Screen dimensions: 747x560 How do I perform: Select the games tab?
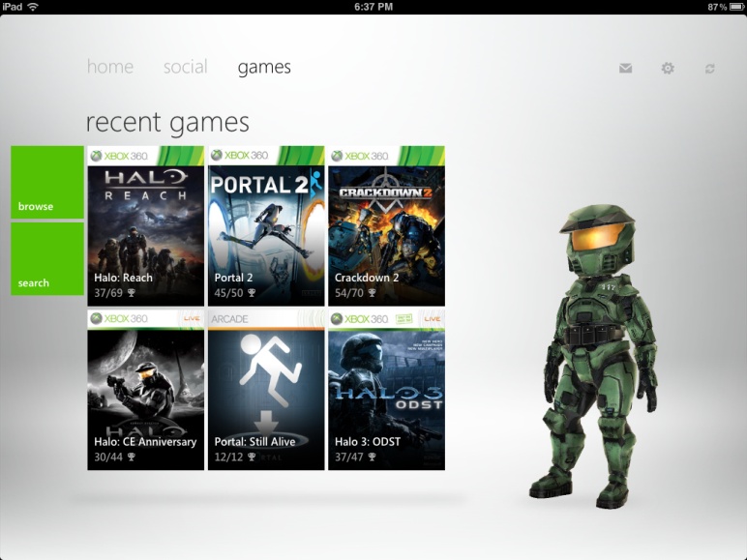click(x=264, y=67)
